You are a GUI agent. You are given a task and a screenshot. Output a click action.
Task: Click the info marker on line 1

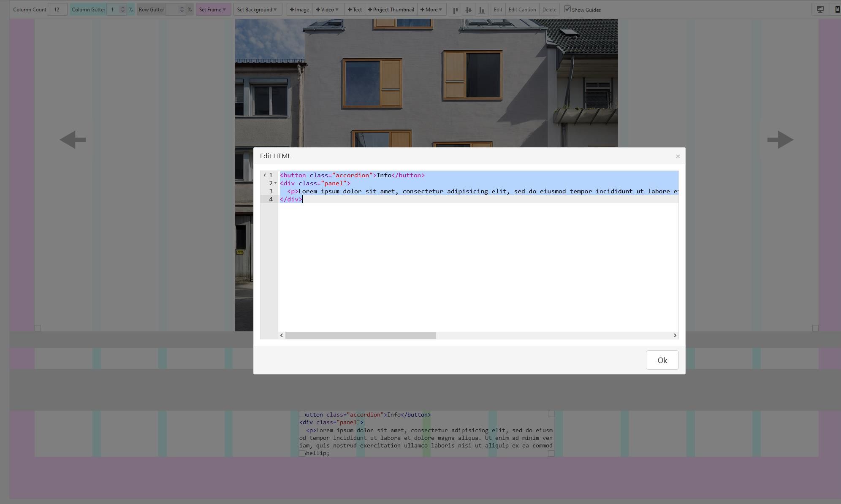(265, 175)
